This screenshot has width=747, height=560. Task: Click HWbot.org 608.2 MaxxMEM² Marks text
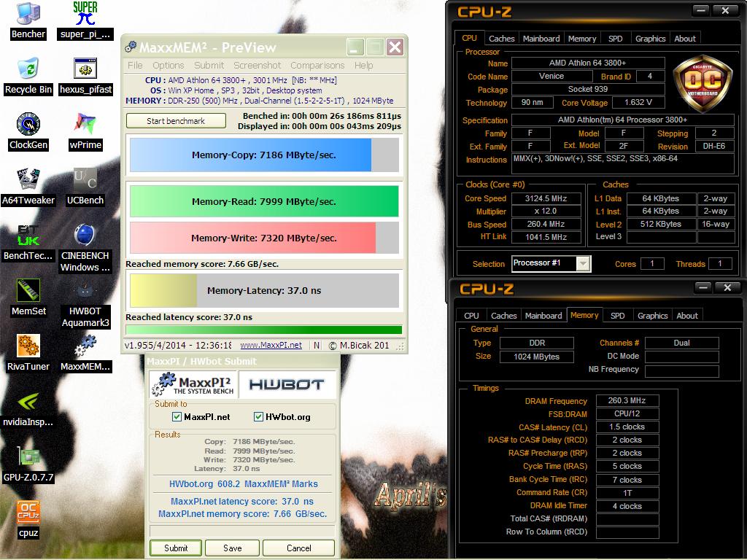click(244, 484)
